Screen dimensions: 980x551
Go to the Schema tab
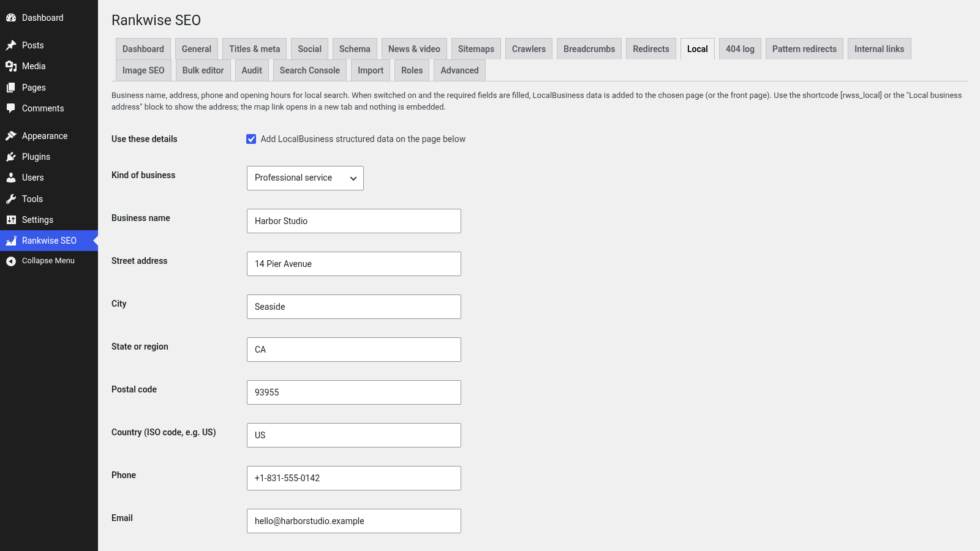pos(355,49)
